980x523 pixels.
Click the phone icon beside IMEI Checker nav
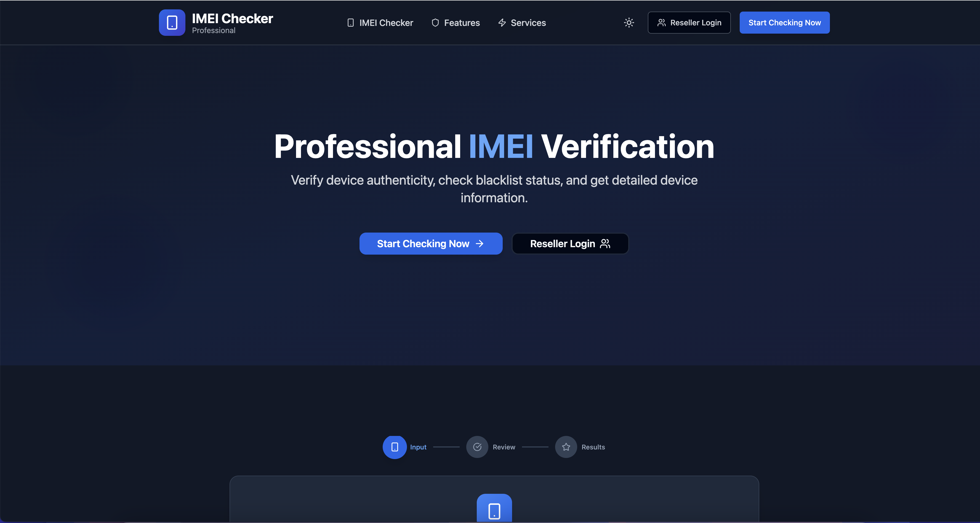coord(350,23)
